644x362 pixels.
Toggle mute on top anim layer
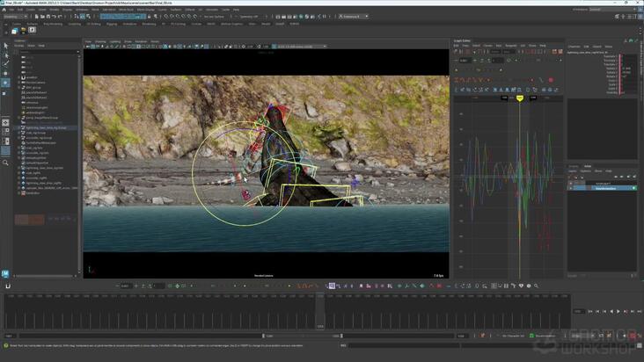(x=570, y=184)
